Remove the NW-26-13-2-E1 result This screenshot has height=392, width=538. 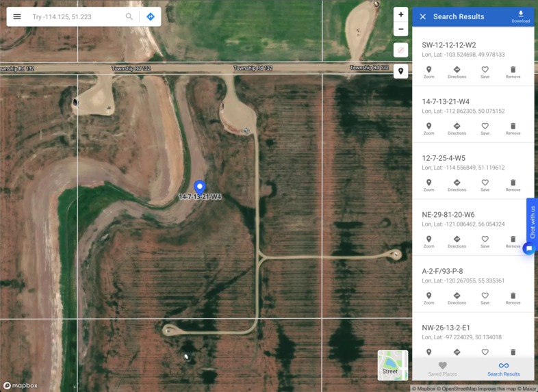click(x=513, y=352)
